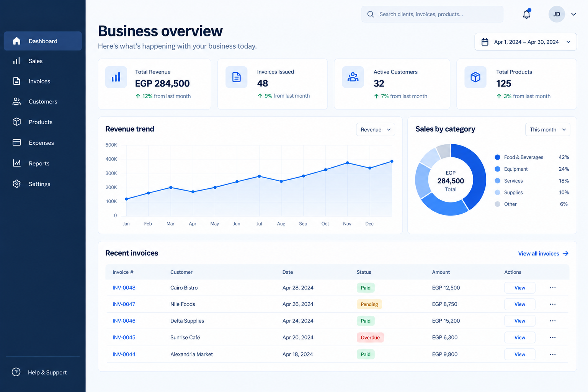Go to Dashboard in sidebar
The width and height of the screenshot is (588, 392).
coord(43,41)
